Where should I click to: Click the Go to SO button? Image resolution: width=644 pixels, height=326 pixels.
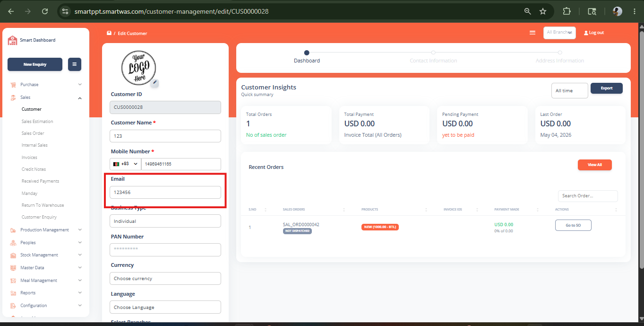tap(573, 225)
